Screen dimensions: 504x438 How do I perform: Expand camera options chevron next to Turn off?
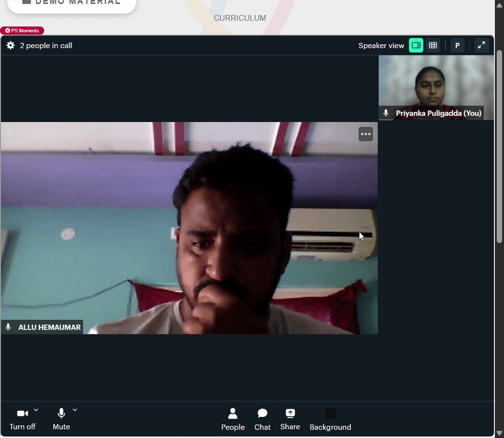pos(36,410)
